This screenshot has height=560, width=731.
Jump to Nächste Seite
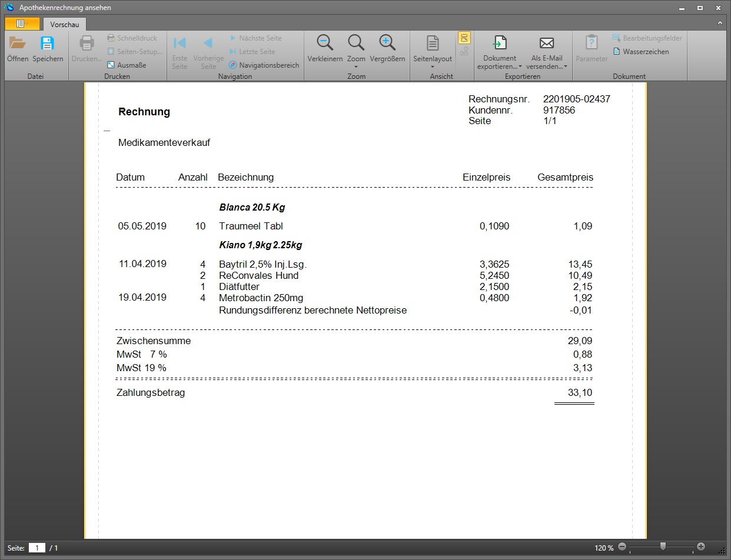255,38
